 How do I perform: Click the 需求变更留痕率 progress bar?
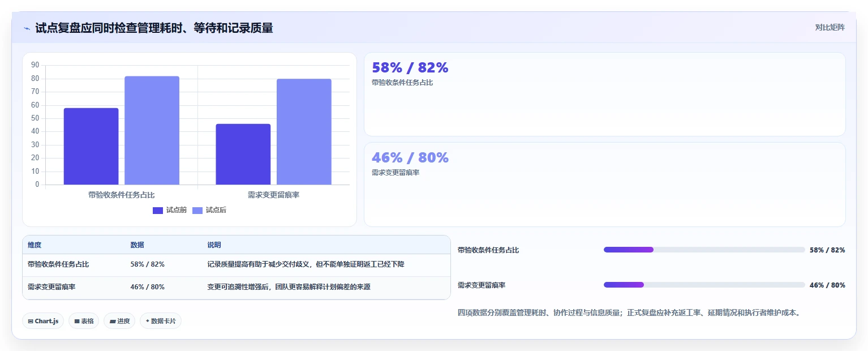point(704,285)
